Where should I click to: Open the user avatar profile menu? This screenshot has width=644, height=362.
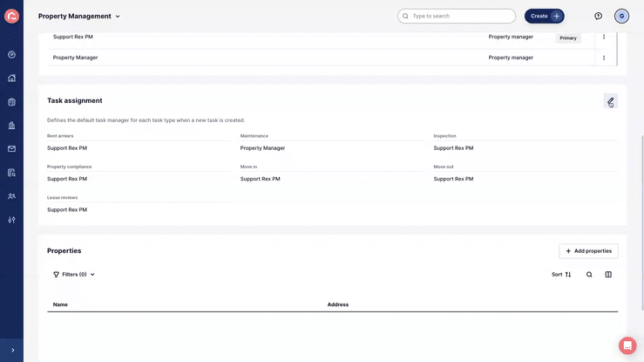[x=621, y=16]
